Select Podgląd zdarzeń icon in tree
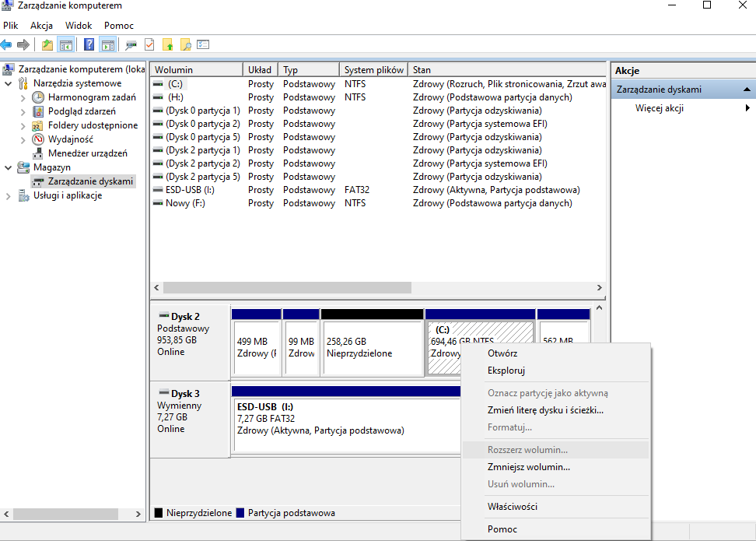The image size is (756, 541). pyautogui.click(x=38, y=111)
